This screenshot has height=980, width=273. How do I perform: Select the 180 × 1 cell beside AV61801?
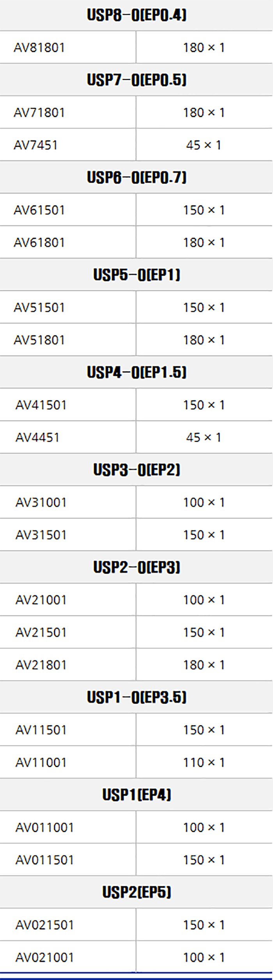pos(204,242)
